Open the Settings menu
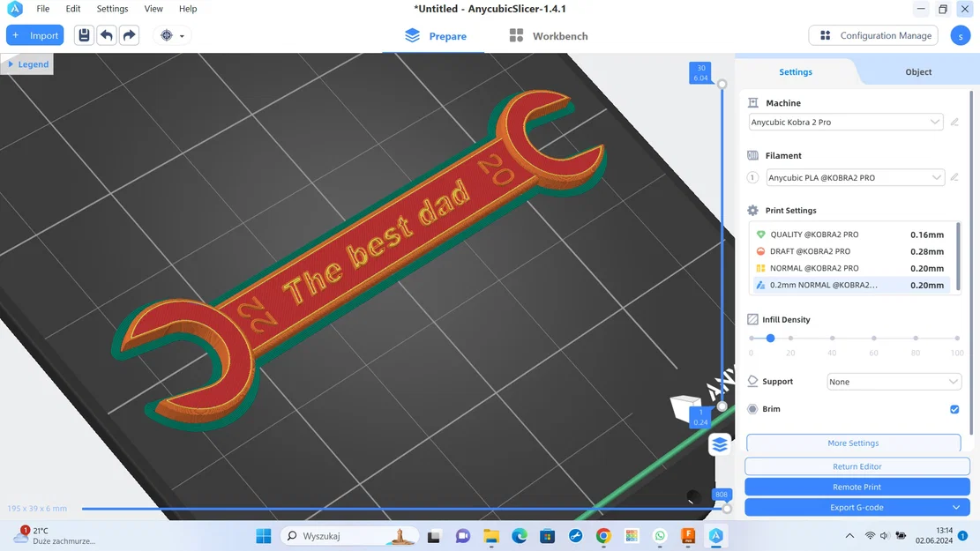Image resolution: width=980 pixels, height=551 pixels. (113, 9)
